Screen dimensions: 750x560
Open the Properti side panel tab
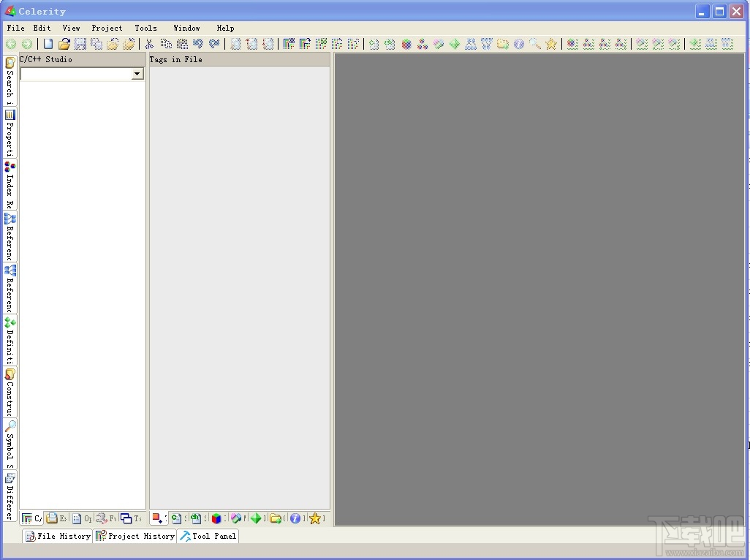(x=10, y=132)
